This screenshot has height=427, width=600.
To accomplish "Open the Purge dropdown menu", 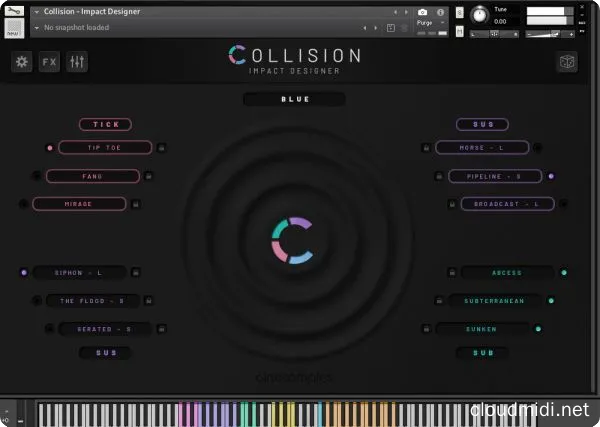I will coord(431,23).
